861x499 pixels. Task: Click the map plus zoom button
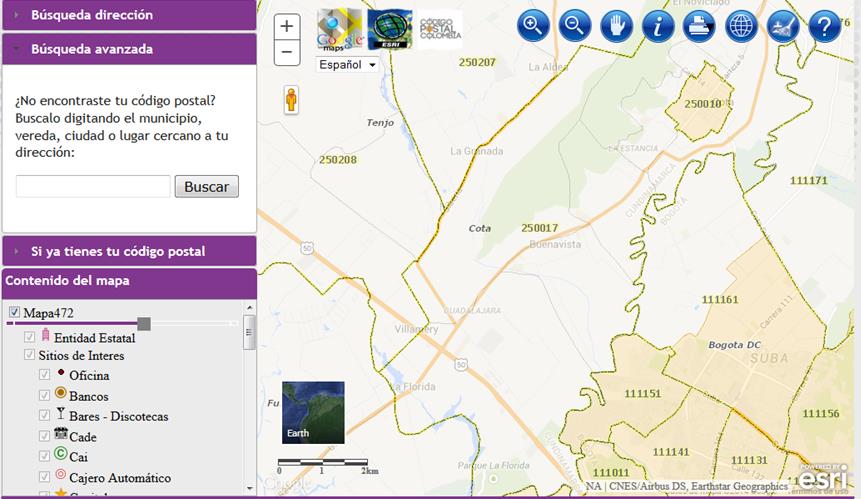[287, 27]
